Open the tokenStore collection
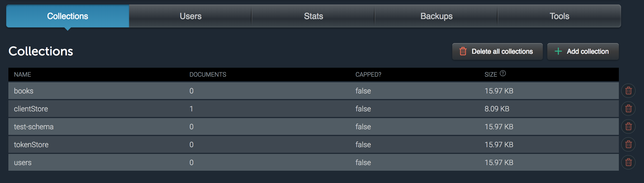Screen dimensions: 644x183 tap(31, 145)
